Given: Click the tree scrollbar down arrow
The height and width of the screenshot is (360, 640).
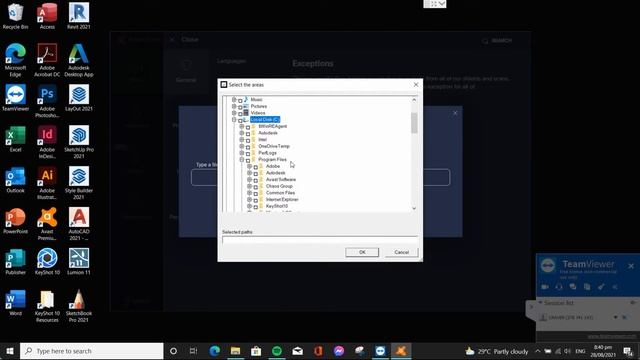Looking at the screenshot, I should pyautogui.click(x=414, y=208).
